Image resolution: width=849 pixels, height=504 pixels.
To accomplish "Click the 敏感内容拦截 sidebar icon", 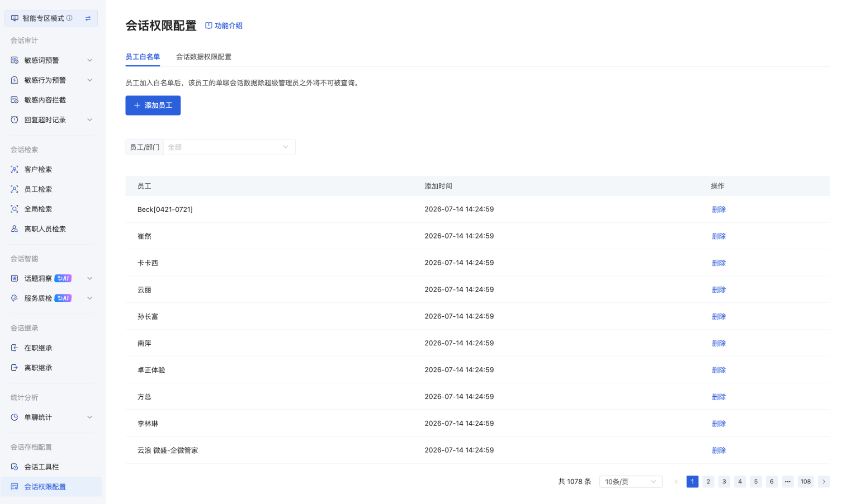I will tap(14, 100).
